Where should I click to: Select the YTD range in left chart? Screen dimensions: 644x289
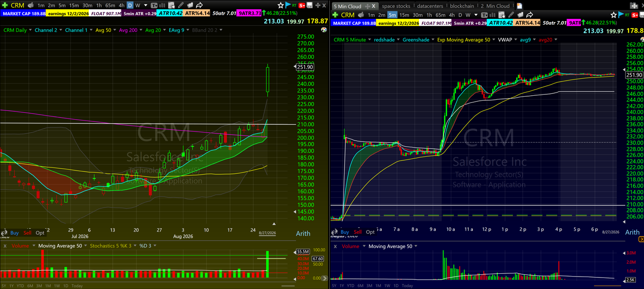(20, 286)
